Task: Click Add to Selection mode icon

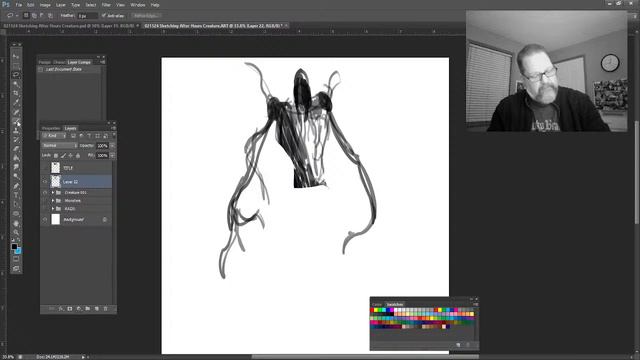Action: [x=34, y=16]
